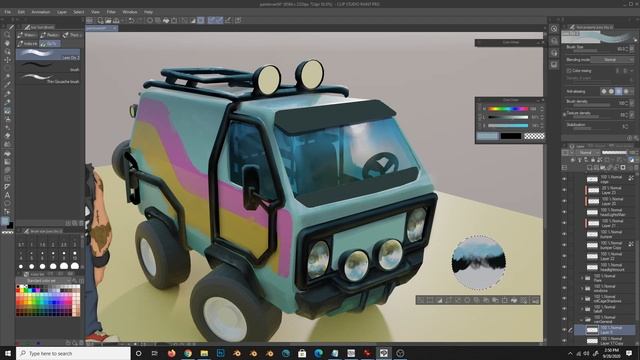Open the Microsoft Store taskbar icon
The width and height of the screenshot is (640, 360).
click(x=302, y=353)
